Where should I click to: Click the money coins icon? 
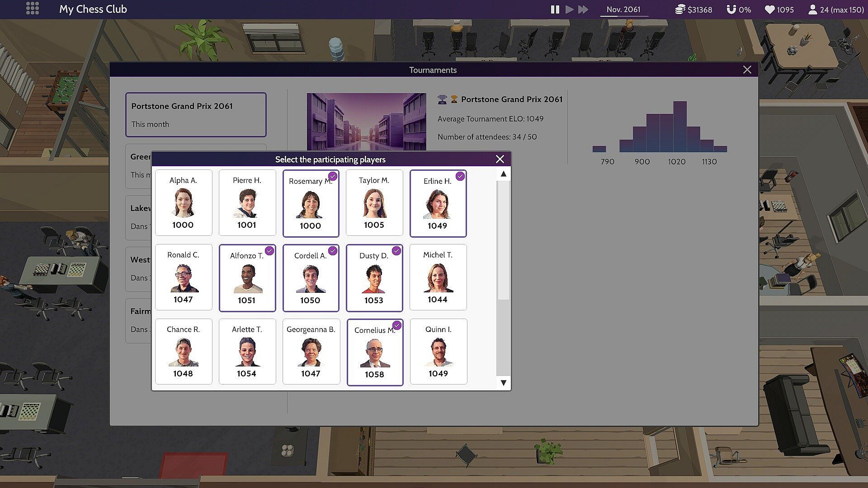pos(680,9)
